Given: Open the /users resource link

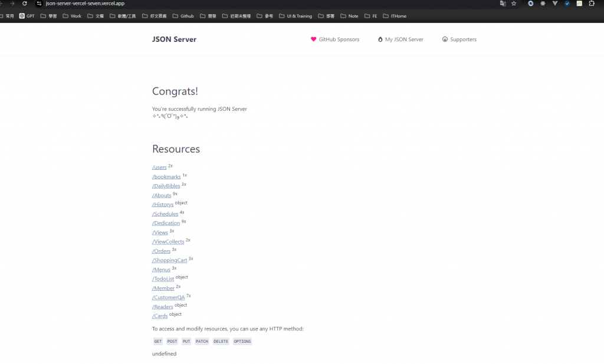Looking at the screenshot, I should (159, 167).
